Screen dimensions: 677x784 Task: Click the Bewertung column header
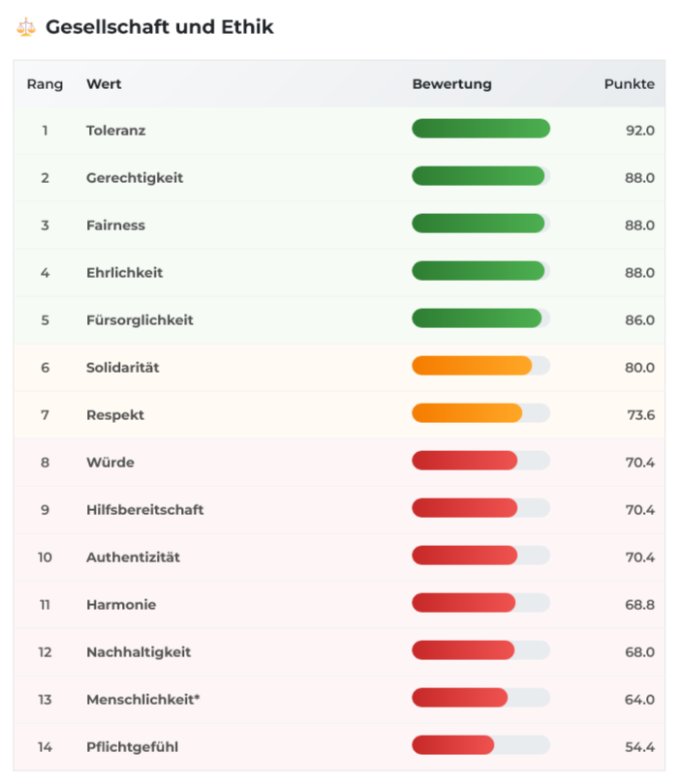451,84
